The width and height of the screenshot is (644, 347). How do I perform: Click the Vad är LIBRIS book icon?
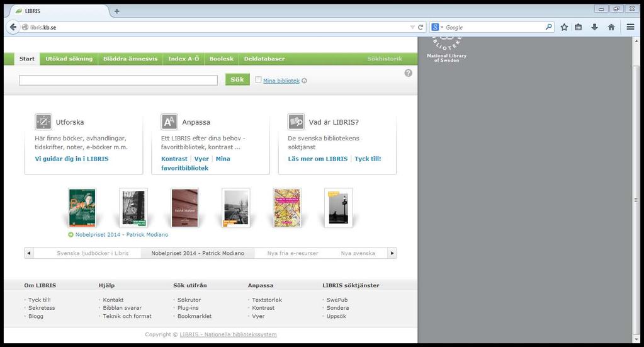(x=296, y=122)
